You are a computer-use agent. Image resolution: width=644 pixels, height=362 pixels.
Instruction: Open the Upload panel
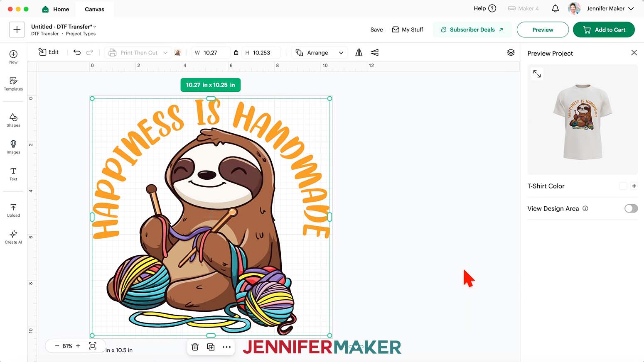(13, 210)
